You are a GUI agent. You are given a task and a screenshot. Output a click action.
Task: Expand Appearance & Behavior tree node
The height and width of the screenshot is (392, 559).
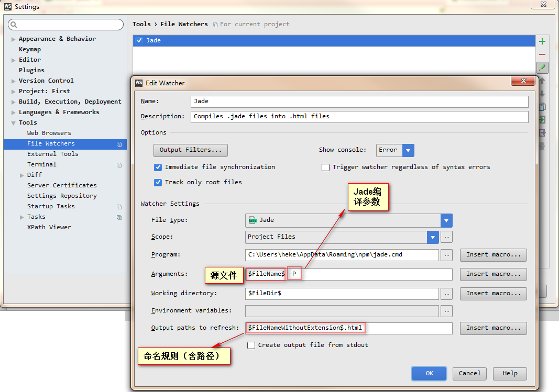point(13,39)
